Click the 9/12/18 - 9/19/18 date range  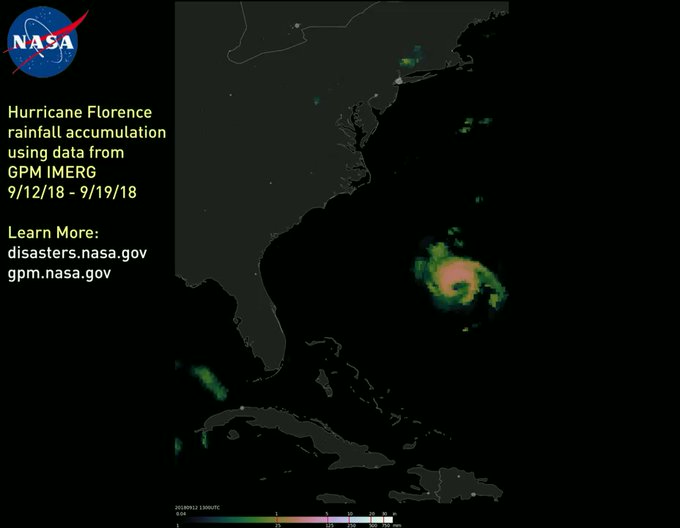pyautogui.click(x=71, y=192)
